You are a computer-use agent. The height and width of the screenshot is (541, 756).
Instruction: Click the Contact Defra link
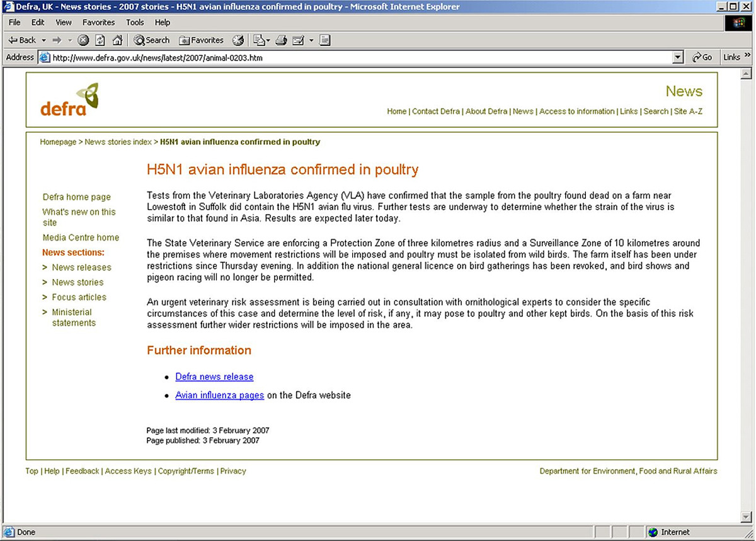[436, 111]
